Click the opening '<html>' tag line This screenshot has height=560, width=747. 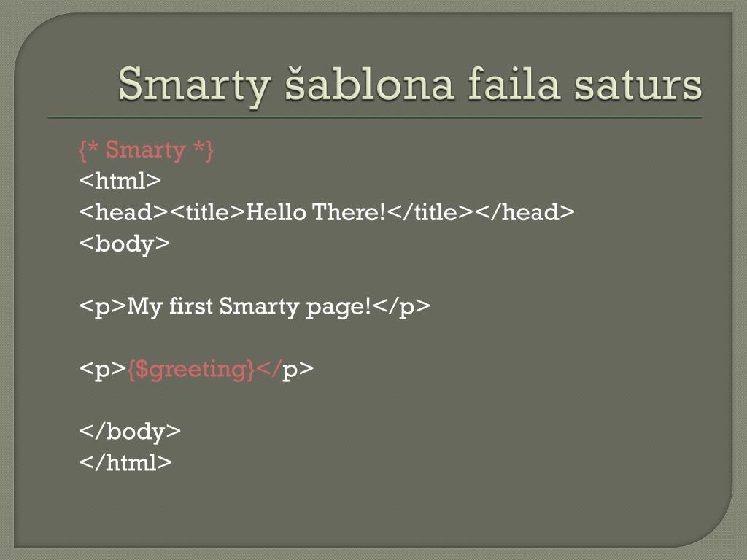120,181
